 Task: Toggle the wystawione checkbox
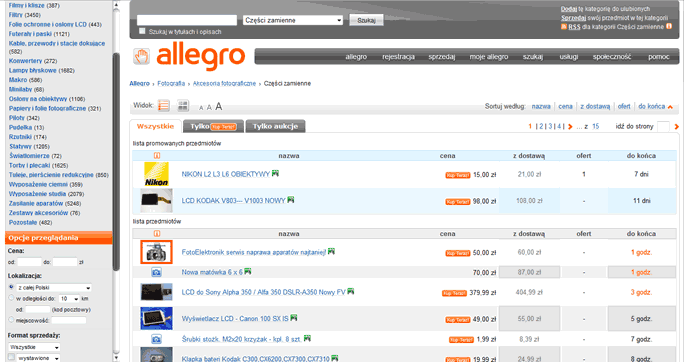[x=11, y=357]
